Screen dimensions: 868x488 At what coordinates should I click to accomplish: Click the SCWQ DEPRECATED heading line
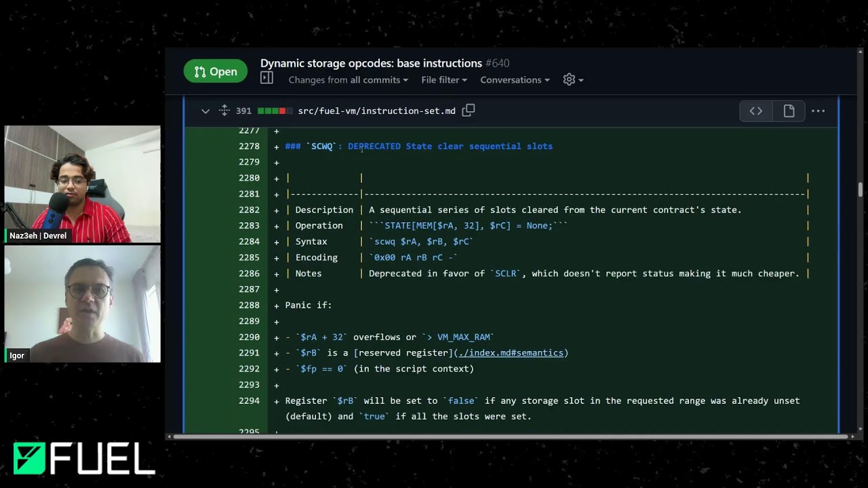(418, 146)
